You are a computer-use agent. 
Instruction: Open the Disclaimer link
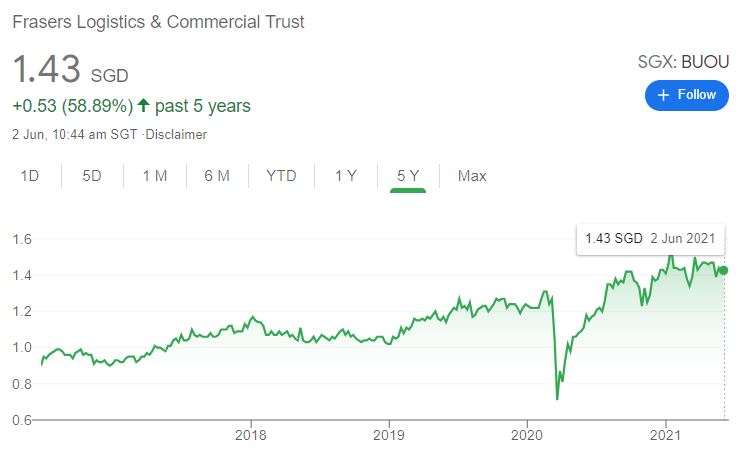[176, 134]
